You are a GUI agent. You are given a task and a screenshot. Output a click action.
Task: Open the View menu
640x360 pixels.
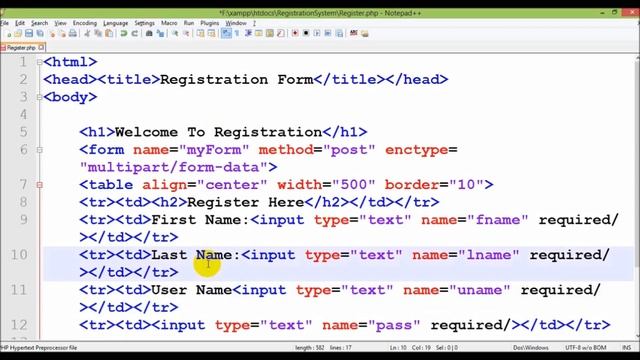[x=60, y=23]
